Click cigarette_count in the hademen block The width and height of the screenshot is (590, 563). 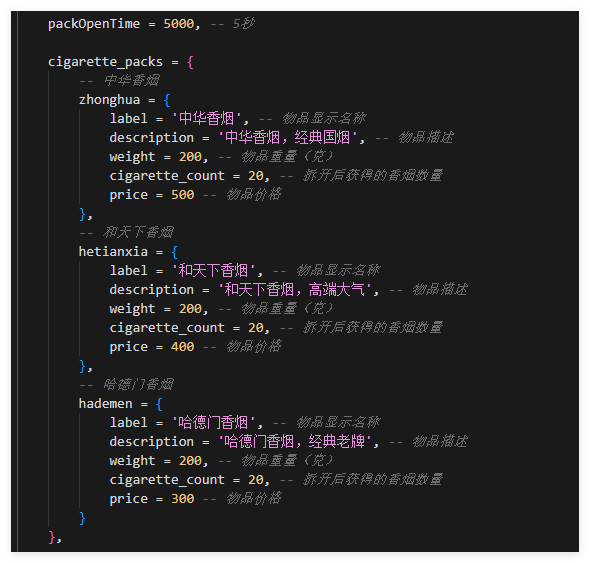click(x=167, y=480)
